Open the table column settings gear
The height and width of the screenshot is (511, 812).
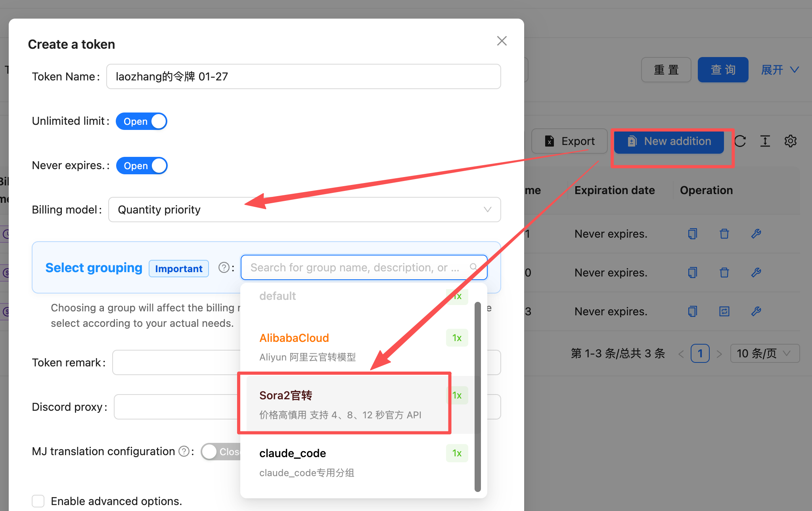(791, 141)
